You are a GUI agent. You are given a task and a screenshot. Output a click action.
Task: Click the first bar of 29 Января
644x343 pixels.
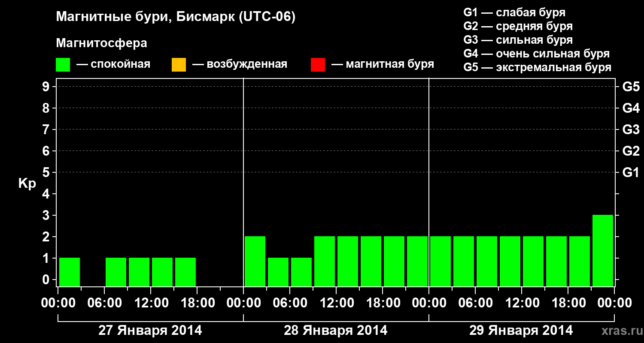point(440,261)
